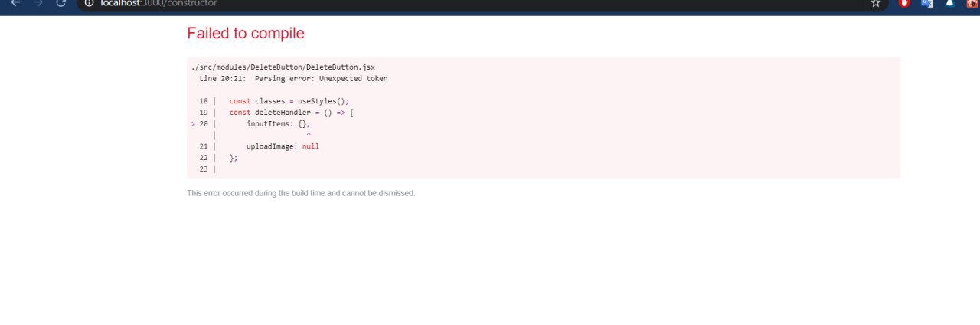Reload the page with the refresh icon
Image resolution: width=980 pixels, height=325 pixels.
coord(60,3)
